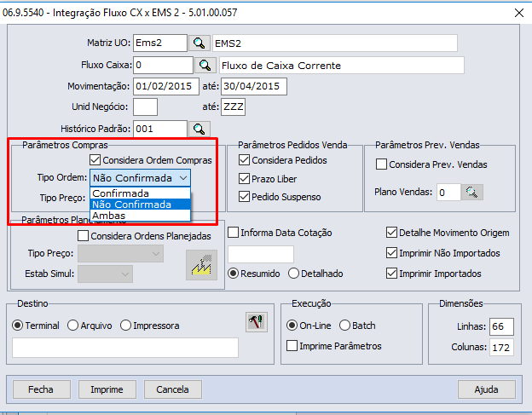
Task: Click the Data Cotação date field
Action: coord(261,254)
